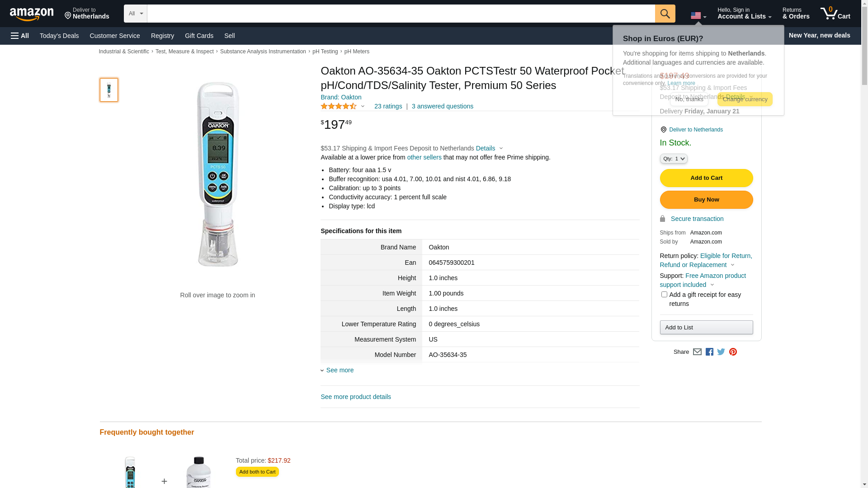Share product on Pinterest
Image resolution: width=868 pixels, height=488 pixels.
click(733, 352)
